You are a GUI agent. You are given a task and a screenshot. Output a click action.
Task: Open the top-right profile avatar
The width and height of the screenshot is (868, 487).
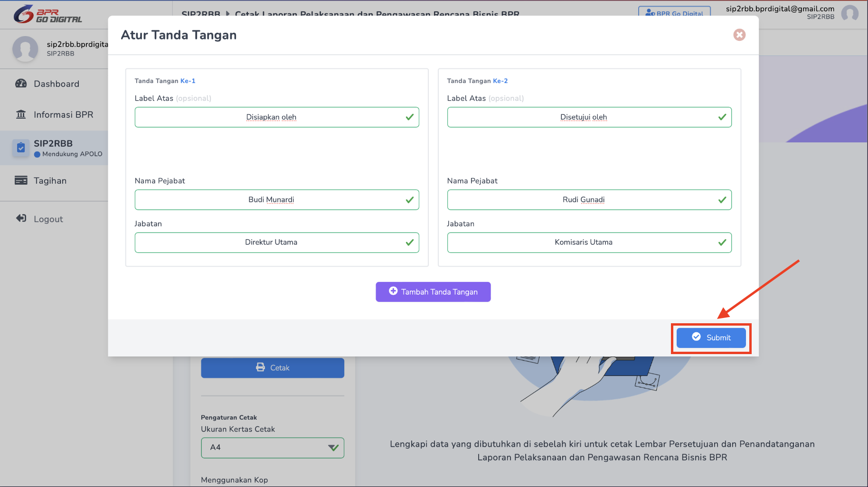point(849,13)
